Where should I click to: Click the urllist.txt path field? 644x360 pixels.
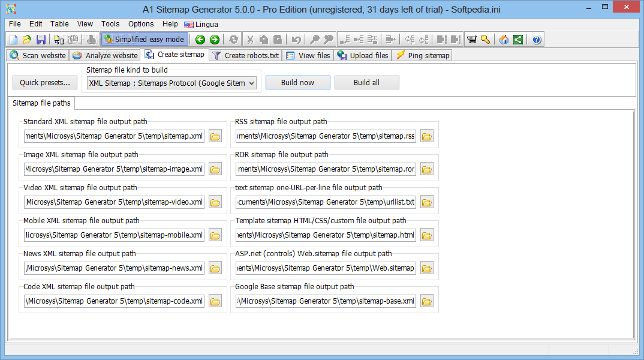click(326, 202)
